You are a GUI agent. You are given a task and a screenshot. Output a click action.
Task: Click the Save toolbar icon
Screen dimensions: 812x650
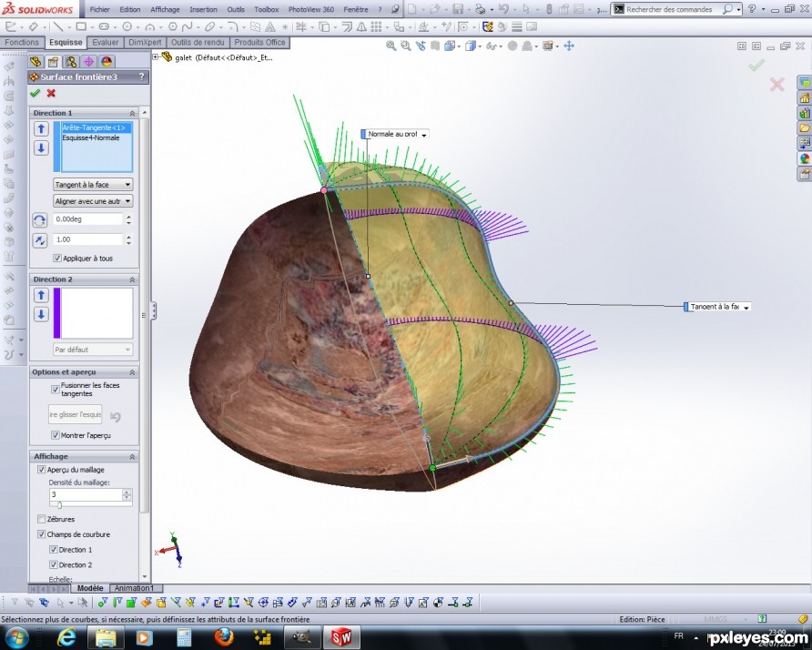[x=458, y=9]
